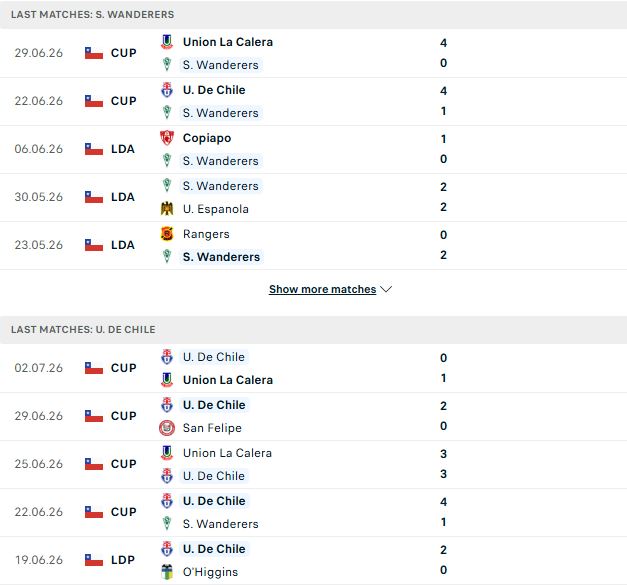
Task: Click the Chile flag in 19.06.26 LDP row
Action: (94, 560)
